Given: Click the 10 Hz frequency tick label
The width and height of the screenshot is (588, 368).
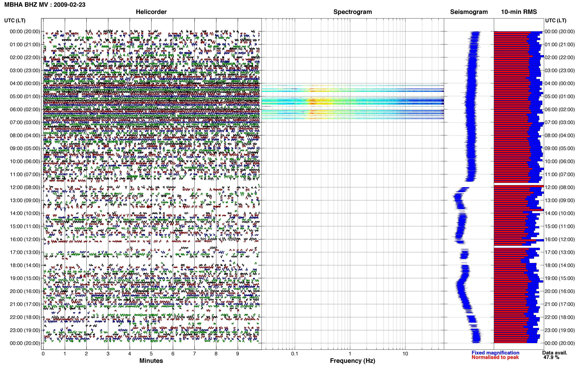Looking at the screenshot, I should point(405,354).
